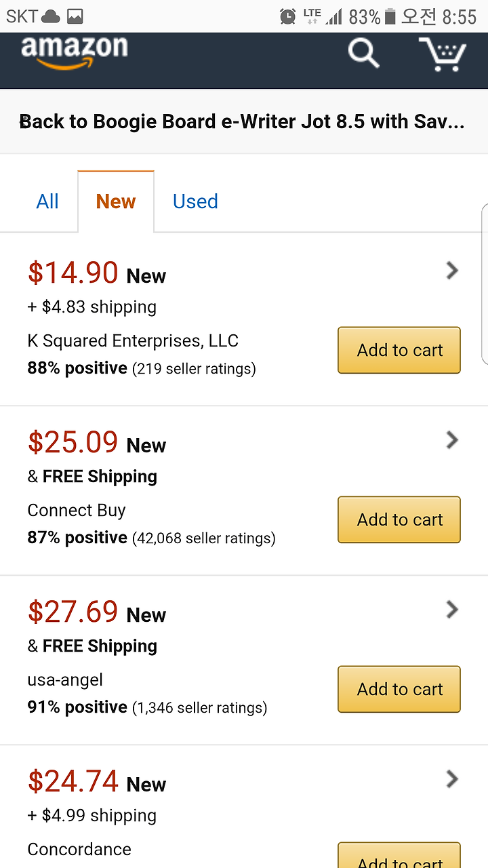Add usa-angel offer to cart
Screen dimensions: 488x868
click(399, 689)
